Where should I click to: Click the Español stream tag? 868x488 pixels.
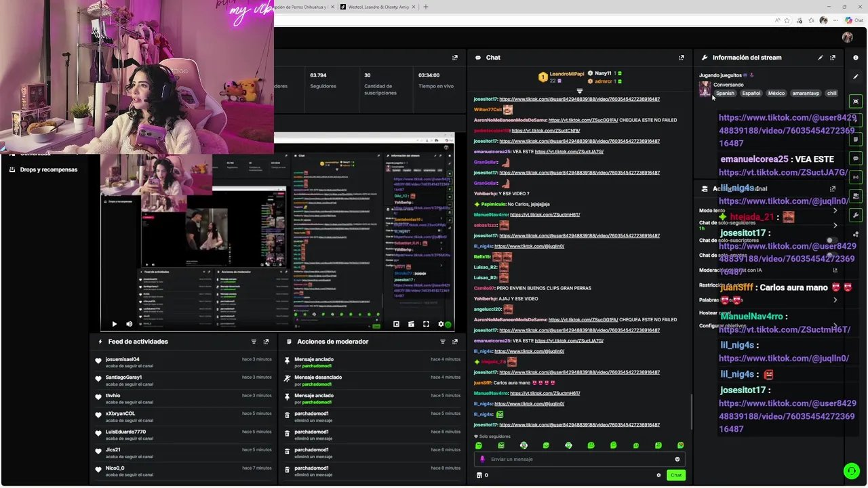point(751,94)
